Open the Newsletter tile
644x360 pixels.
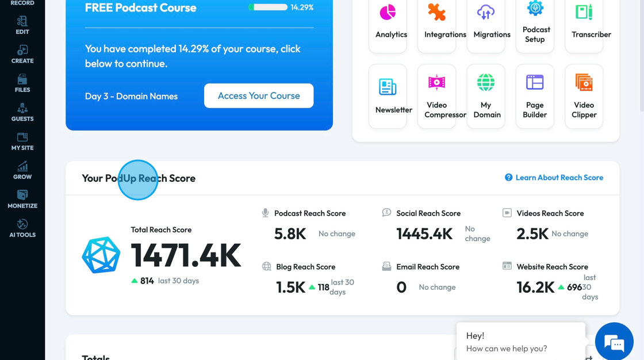pos(388,96)
